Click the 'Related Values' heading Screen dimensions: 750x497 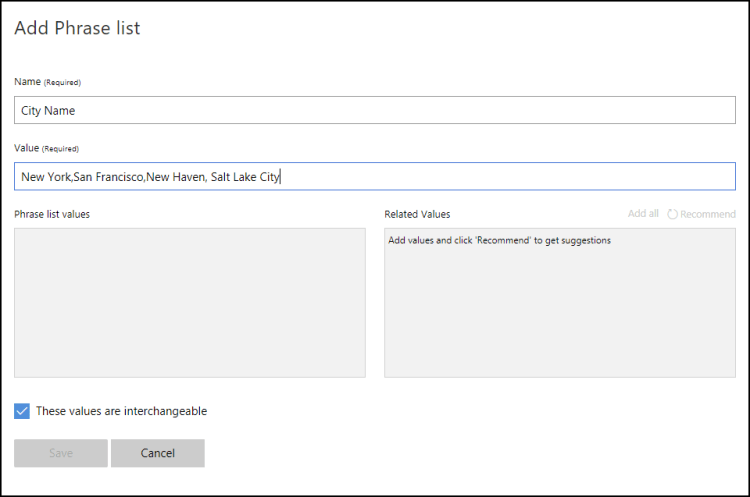tap(417, 214)
